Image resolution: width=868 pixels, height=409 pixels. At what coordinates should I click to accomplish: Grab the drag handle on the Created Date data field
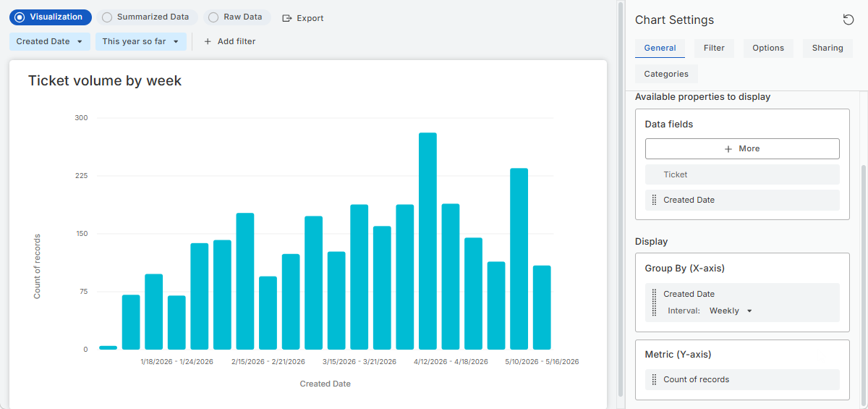(654, 200)
